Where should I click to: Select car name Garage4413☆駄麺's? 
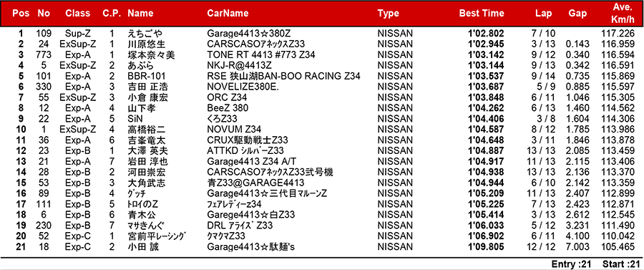pyautogui.click(x=251, y=247)
